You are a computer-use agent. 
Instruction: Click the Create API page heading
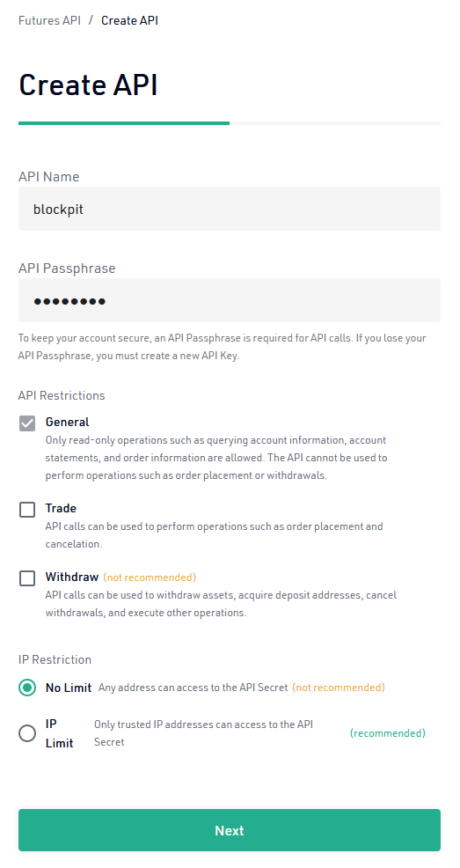[89, 85]
